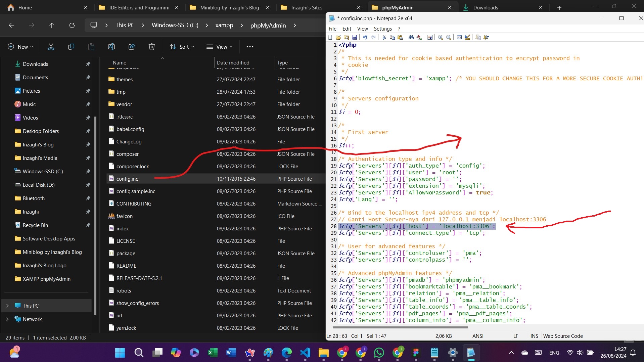This screenshot has height=362, width=644.
Task: Cut selection with Notepad2e scissors icon
Action: click(x=384, y=37)
